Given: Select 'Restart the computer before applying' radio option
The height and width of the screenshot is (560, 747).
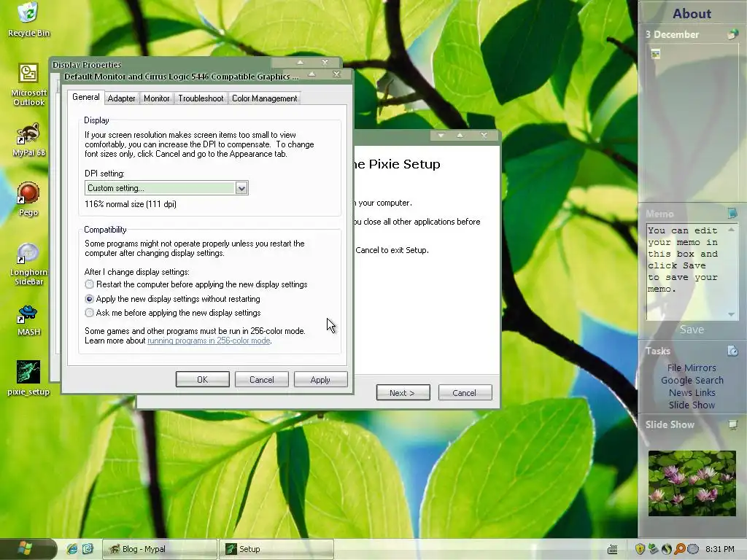Looking at the screenshot, I should point(89,284).
